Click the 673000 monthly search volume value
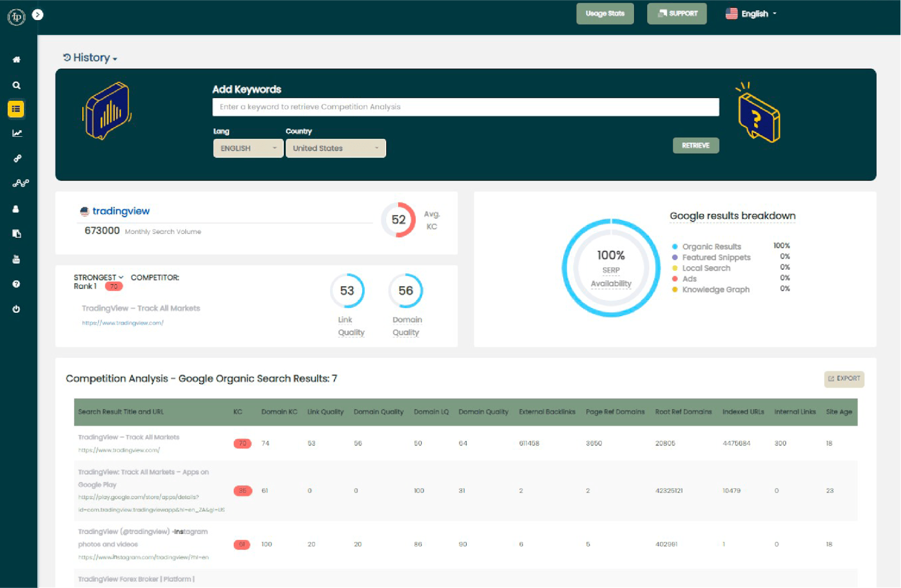The width and height of the screenshot is (901, 588). point(102,231)
